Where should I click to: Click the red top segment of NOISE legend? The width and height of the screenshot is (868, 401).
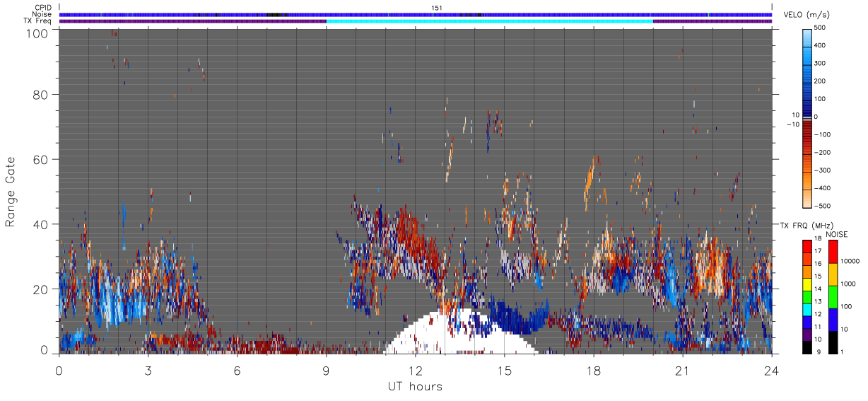coord(833,251)
